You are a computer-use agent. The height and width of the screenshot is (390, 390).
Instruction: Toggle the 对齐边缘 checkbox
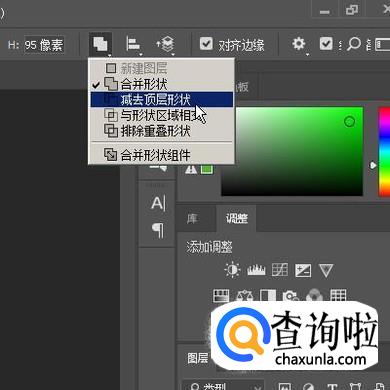[206, 44]
